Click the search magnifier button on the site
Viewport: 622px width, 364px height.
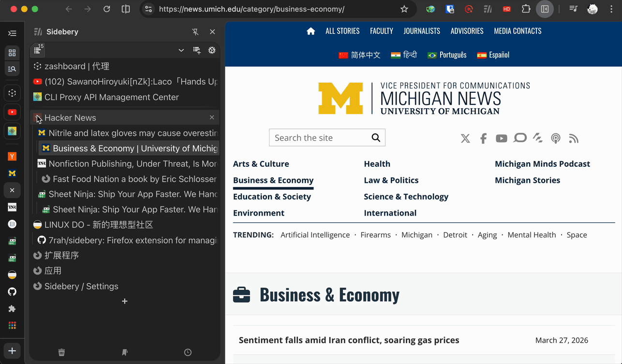coord(376,138)
